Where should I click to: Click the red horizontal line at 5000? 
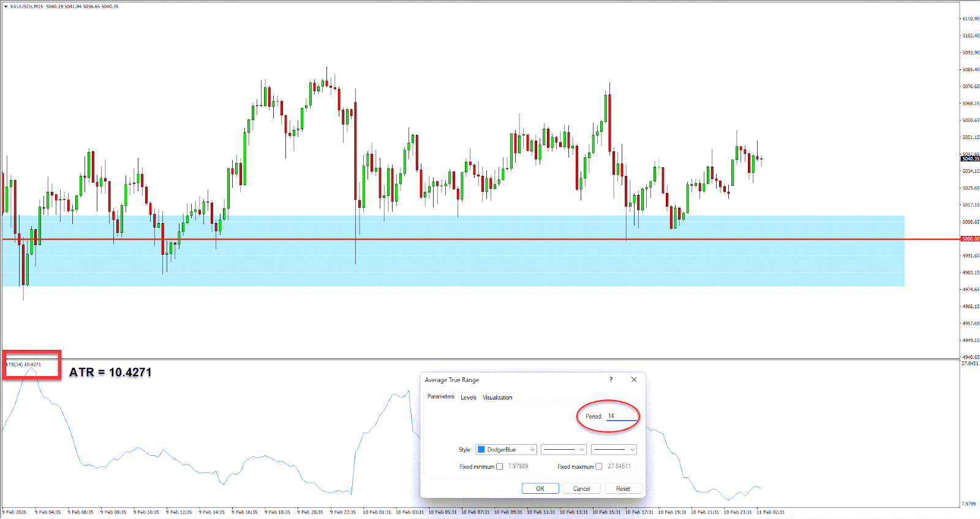[x=490, y=239]
